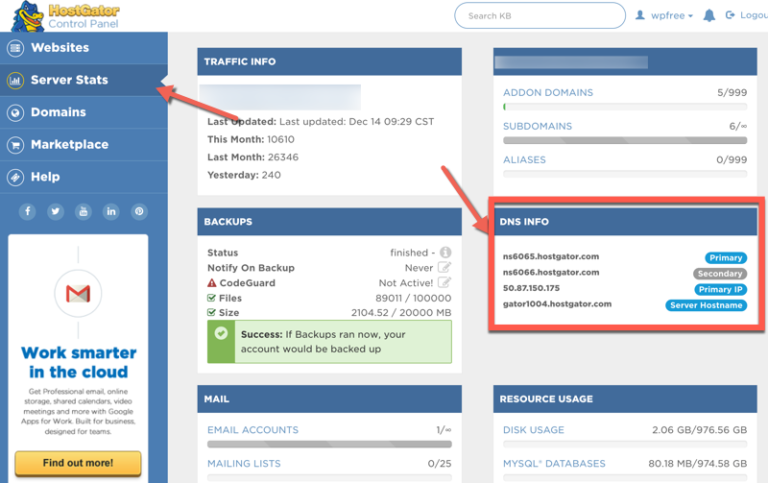Viewport: 768px width, 483px height.
Task: Go to the Domains section
Action: point(58,112)
